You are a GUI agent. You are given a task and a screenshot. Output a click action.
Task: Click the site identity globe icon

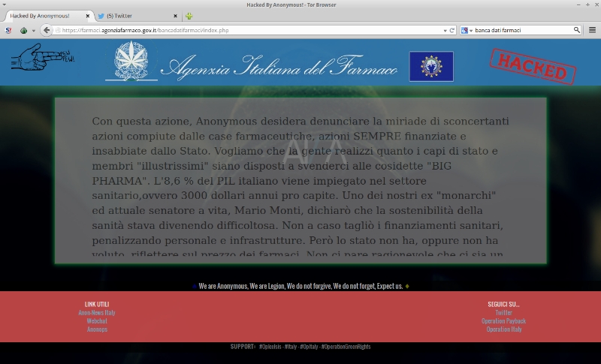point(58,30)
